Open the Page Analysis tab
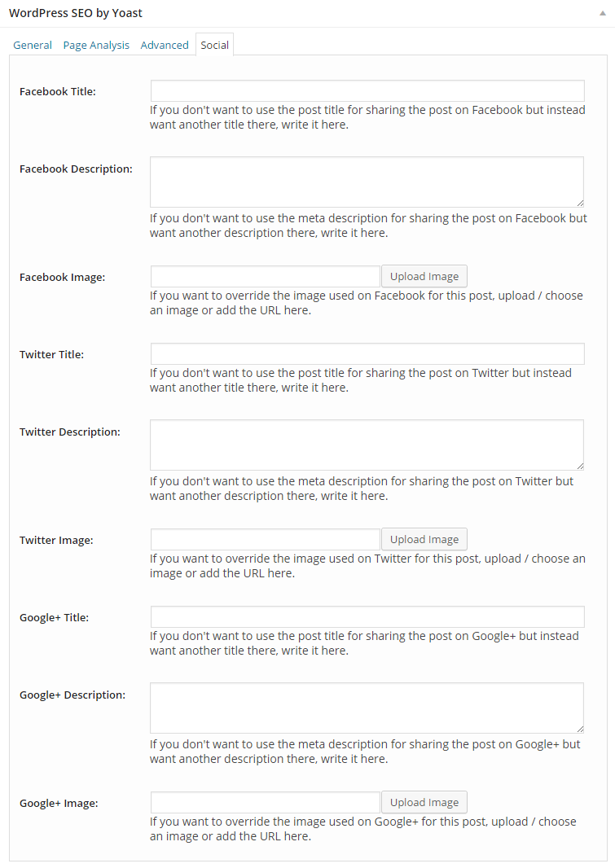 tap(95, 45)
